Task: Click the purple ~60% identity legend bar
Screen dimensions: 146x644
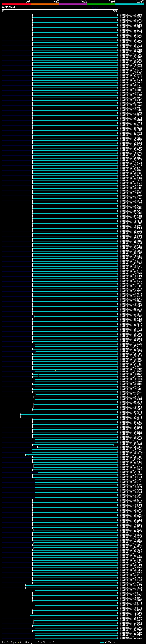Action: [73, 4]
